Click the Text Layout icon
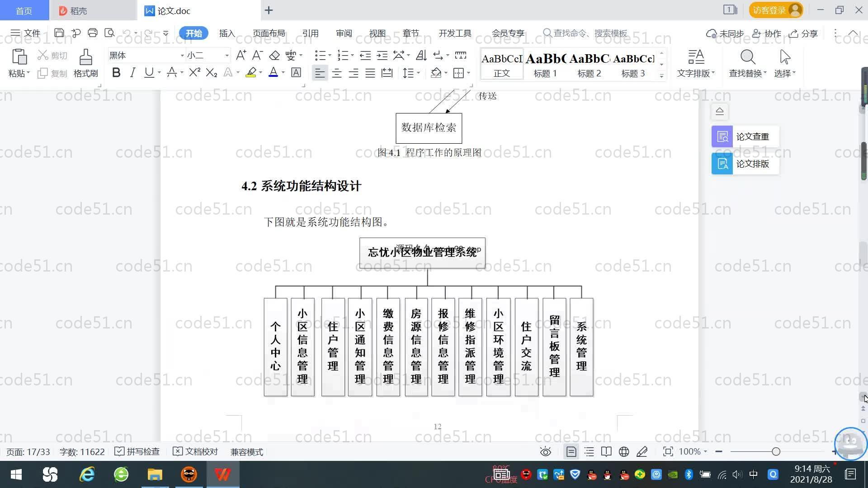868x488 pixels. 696,57
